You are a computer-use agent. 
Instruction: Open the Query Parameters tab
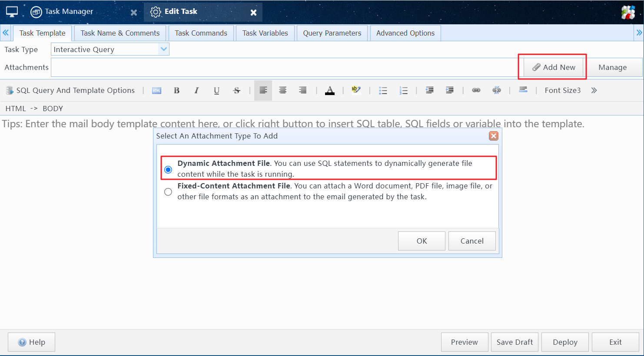[332, 33]
